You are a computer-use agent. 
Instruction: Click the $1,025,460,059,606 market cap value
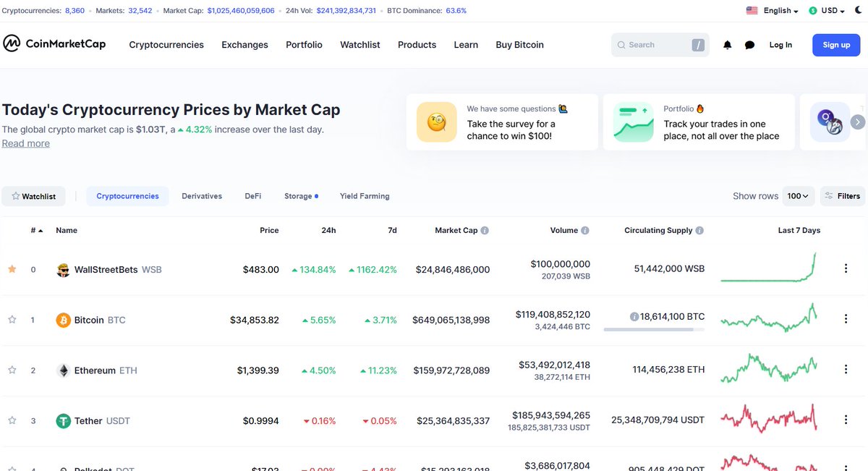(241, 11)
